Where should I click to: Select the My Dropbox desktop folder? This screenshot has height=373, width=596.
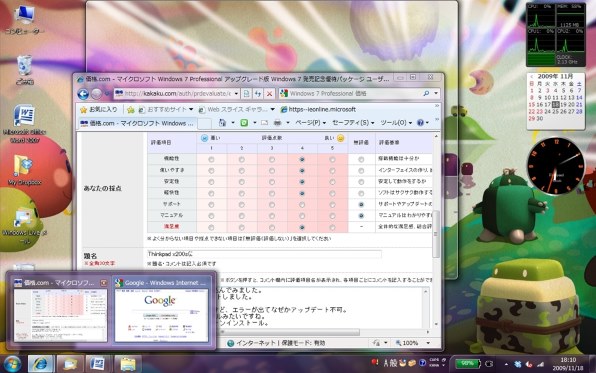point(24,170)
